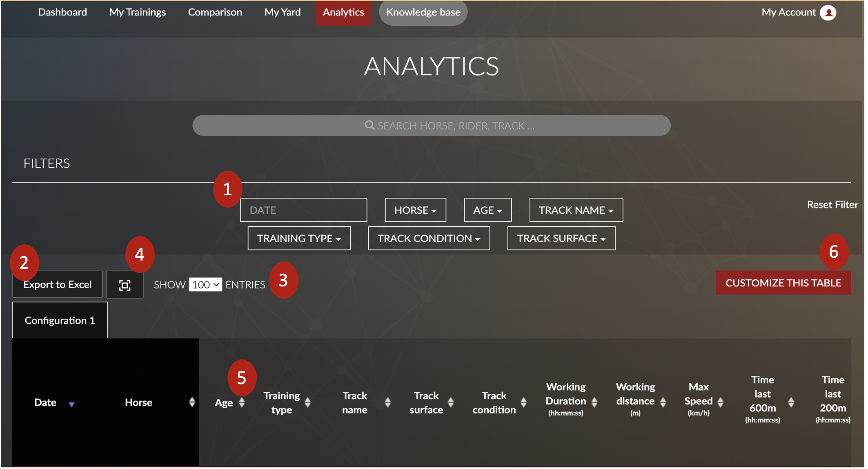Click the Date column sort arrow
Viewport: 868px width, 469px height.
71,404
